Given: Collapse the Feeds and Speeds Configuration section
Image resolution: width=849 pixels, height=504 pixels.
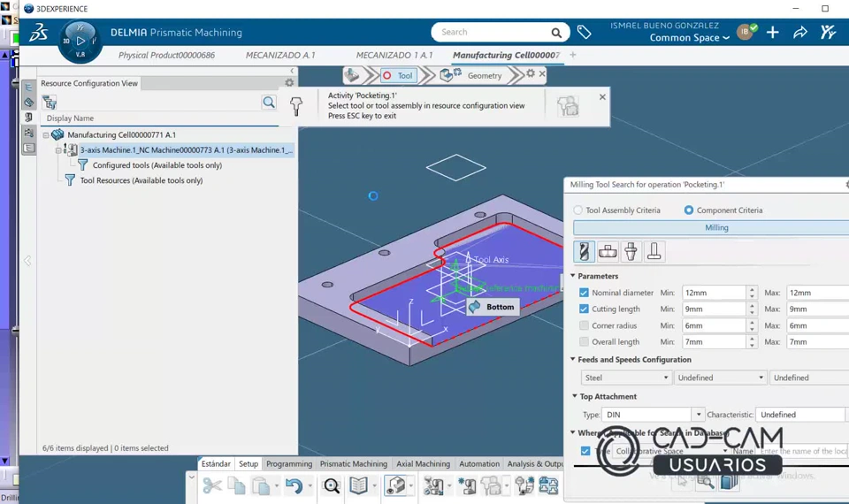Looking at the screenshot, I should pyautogui.click(x=573, y=359).
